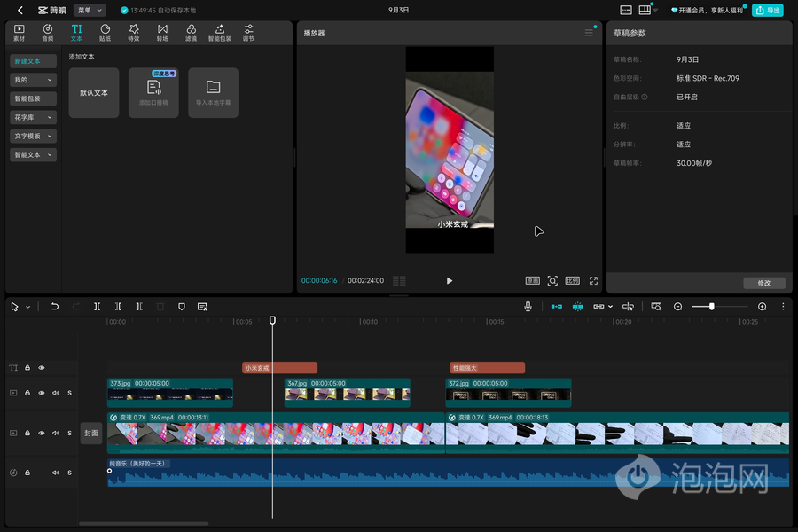Click the split clip tool icon
The height and width of the screenshot is (532, 798).
[x=97, y=307]
